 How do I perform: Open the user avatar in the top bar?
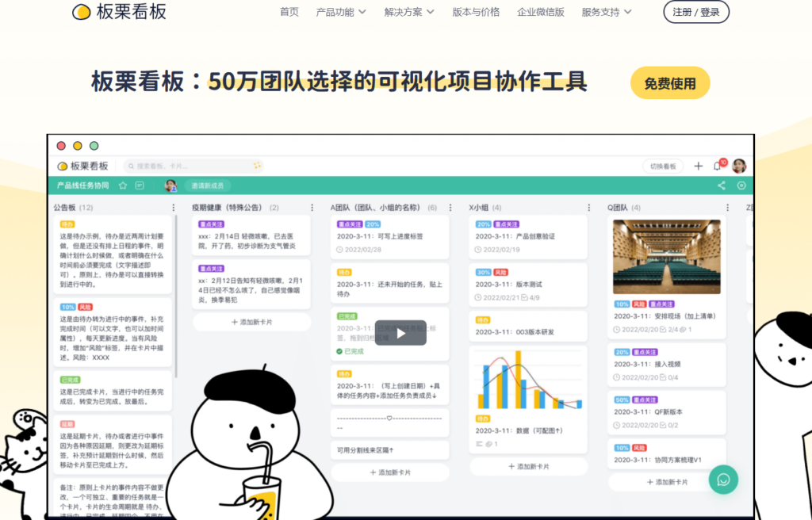[738, 166]
